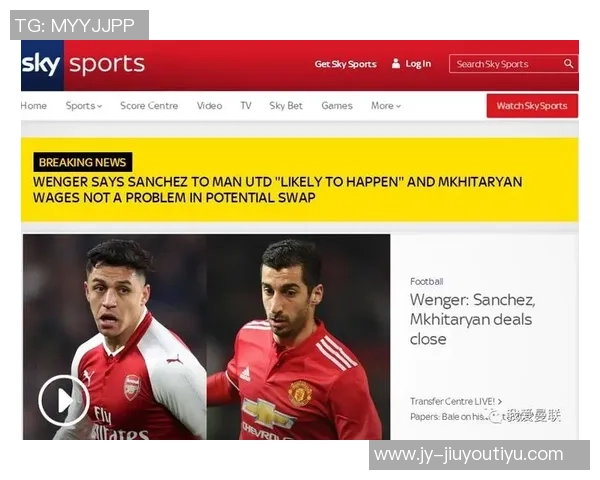Viewport: 600px width, 480px height.
Task: Click the search magnifier icon
Action: pyautogui.click(x=569, y=64)
